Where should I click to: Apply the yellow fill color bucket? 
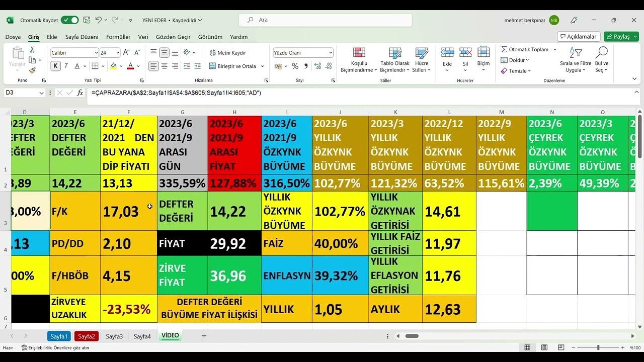(x=113, y=66)
